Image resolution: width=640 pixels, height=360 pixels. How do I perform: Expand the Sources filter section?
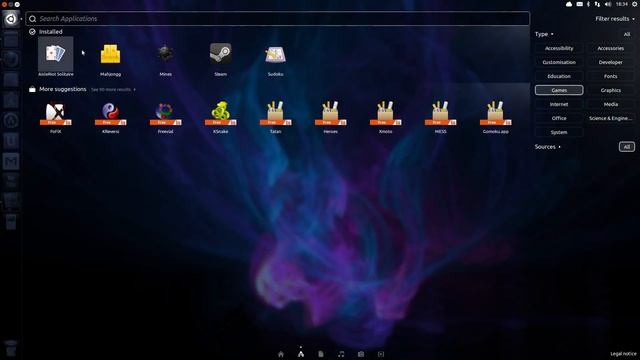548,147
